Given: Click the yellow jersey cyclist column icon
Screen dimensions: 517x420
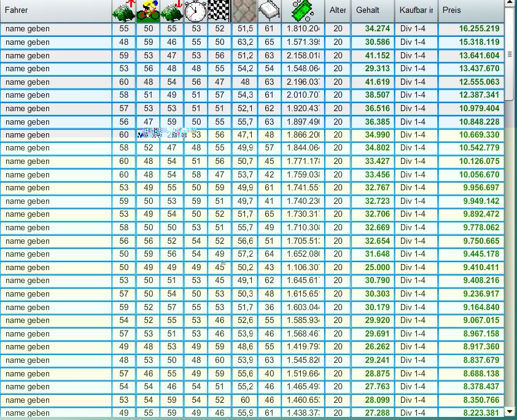Looking at the screenshot, I should [148, 10].
